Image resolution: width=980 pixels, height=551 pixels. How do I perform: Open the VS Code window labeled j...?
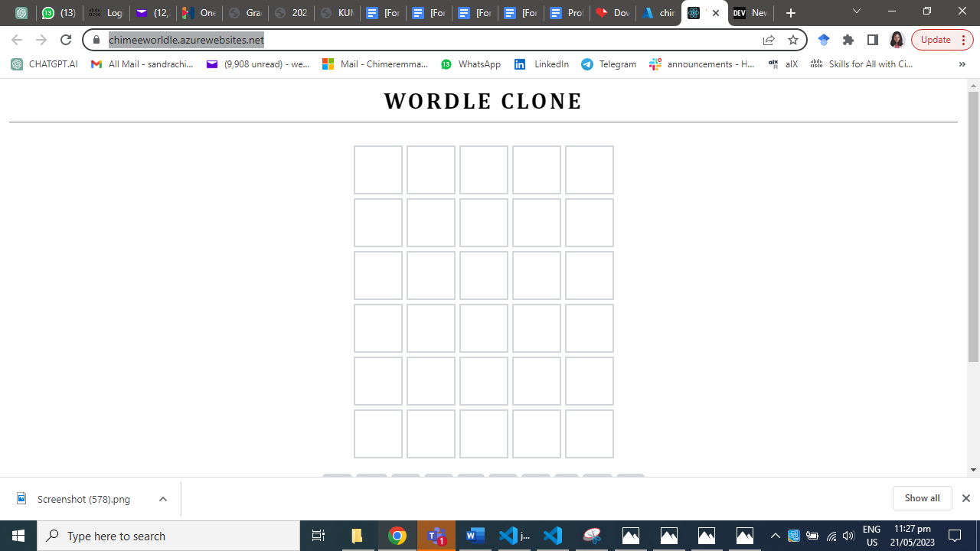tap(514, 536)
